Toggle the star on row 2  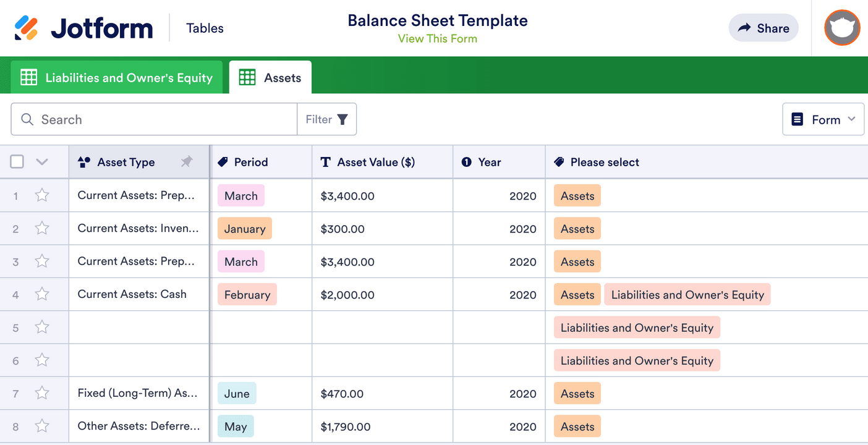(42, 229)
